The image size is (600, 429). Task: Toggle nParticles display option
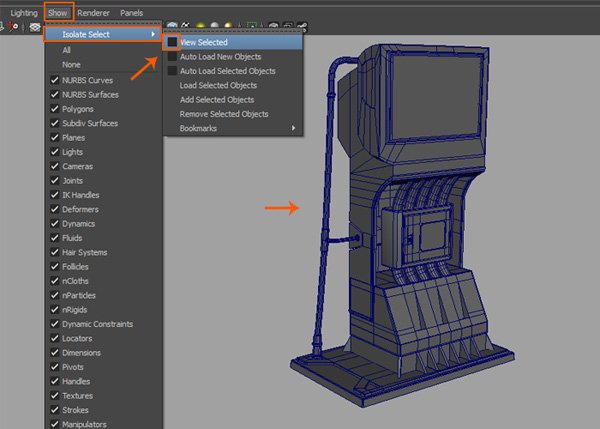point(54,295)
